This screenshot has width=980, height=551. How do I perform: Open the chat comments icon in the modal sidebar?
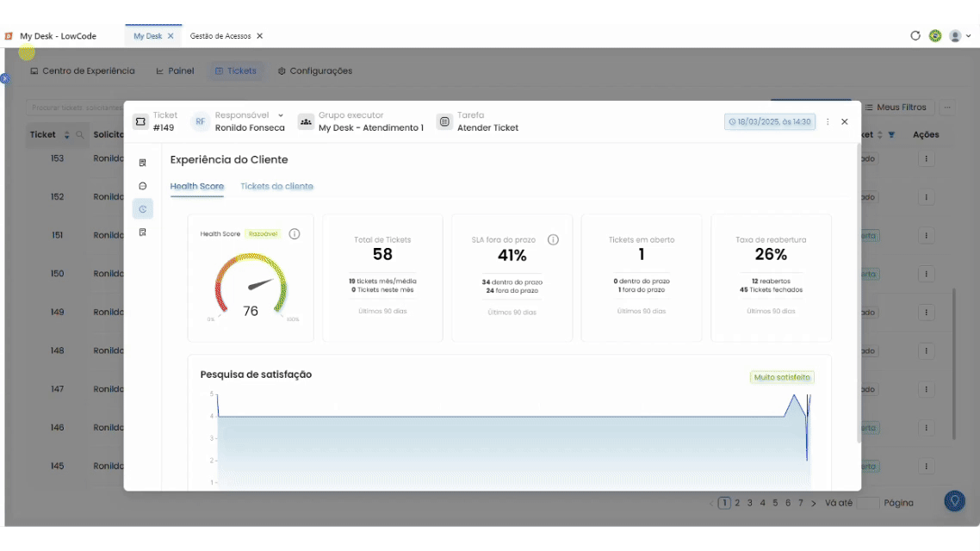pyautogui.click(x=142, y=186)
